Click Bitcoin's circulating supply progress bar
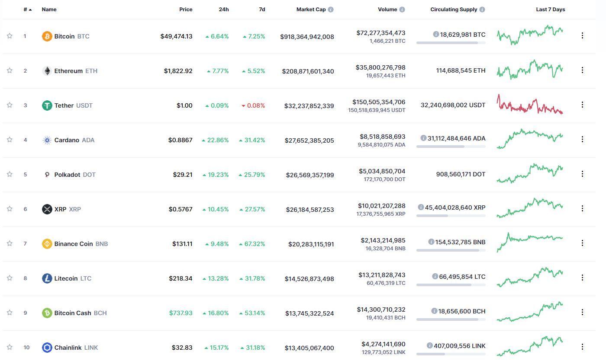Viewport: 606px width, 364px height. (x=451, y=43)
